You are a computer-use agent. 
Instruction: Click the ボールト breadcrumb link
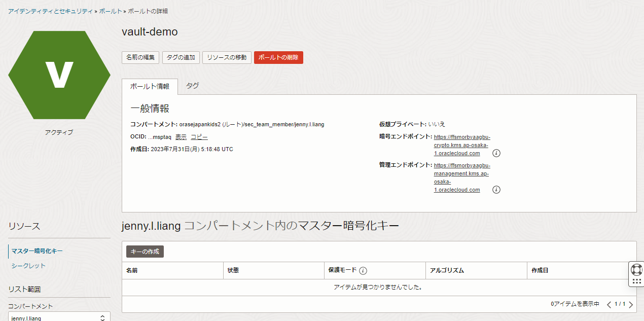coord(110,11)
